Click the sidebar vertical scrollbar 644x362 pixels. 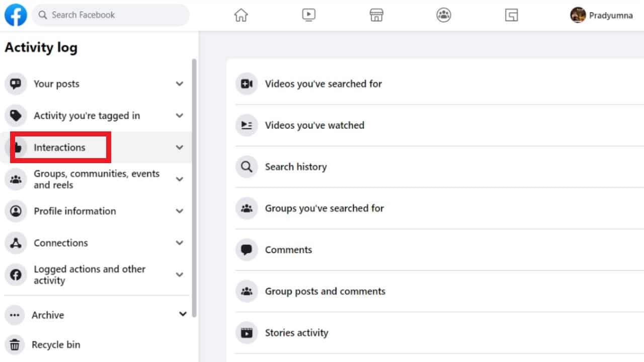coord(194,186)
